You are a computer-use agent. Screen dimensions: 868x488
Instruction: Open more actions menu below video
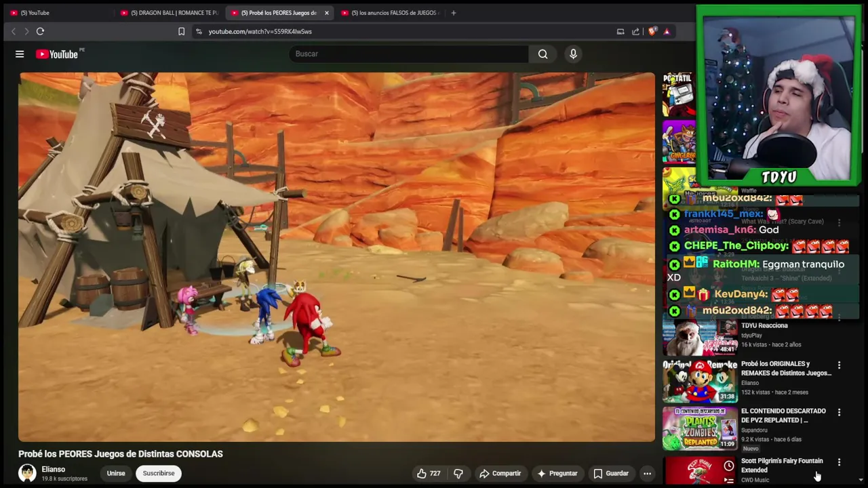click(x=647, y=473)
